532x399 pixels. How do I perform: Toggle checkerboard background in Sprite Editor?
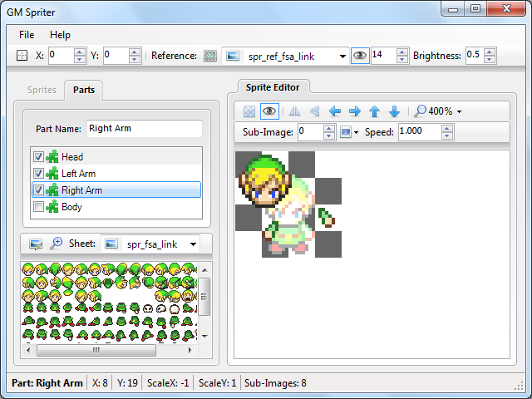(x=249, y=111)
